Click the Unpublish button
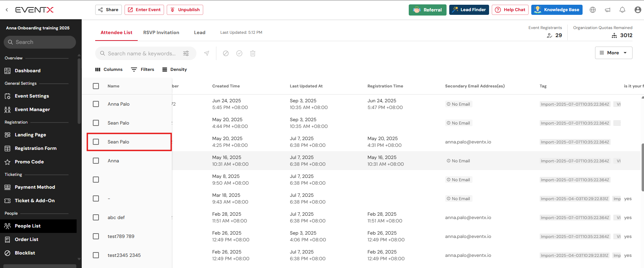The width and height of the screenshot is (644, 268). tap(185, 10)
